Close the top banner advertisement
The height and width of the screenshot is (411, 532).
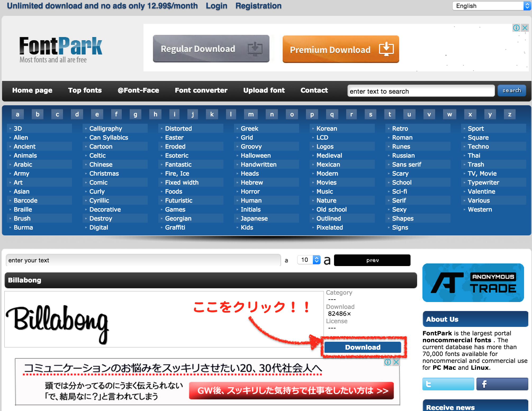(525, 28)
